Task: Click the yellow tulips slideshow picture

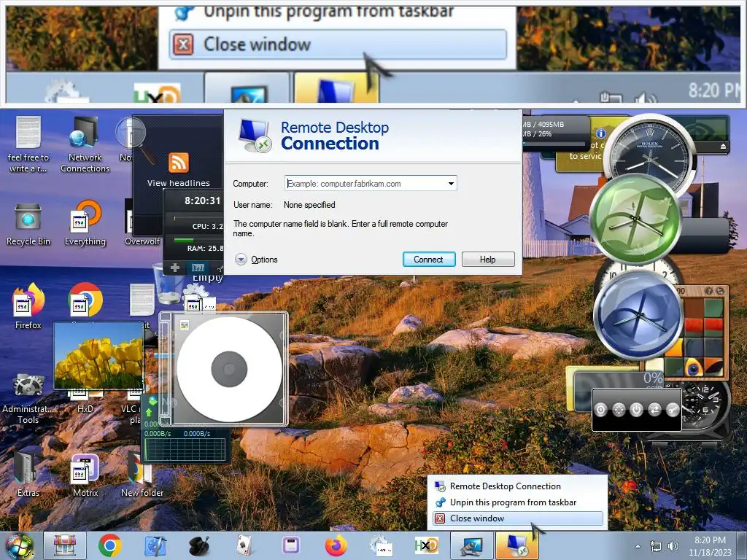Action: pos(98,356)
